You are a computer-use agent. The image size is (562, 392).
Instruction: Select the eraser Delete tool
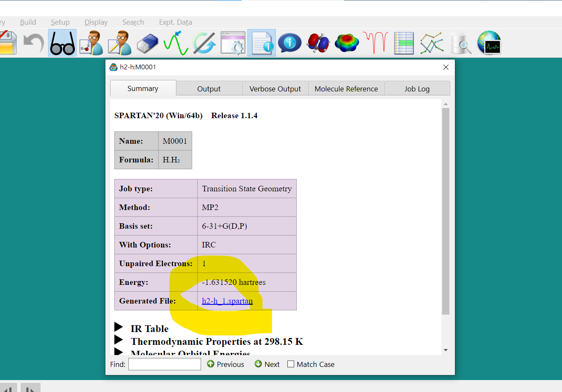coord(148,44)
